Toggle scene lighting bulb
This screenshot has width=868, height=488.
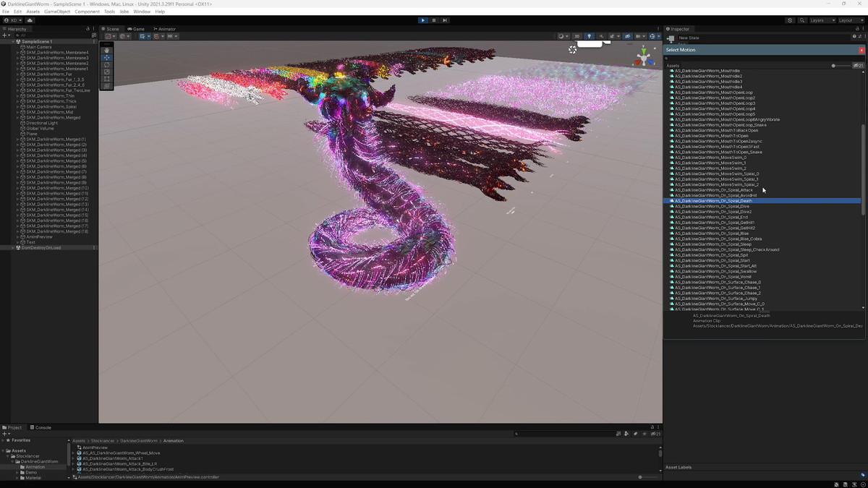[589, 36]
